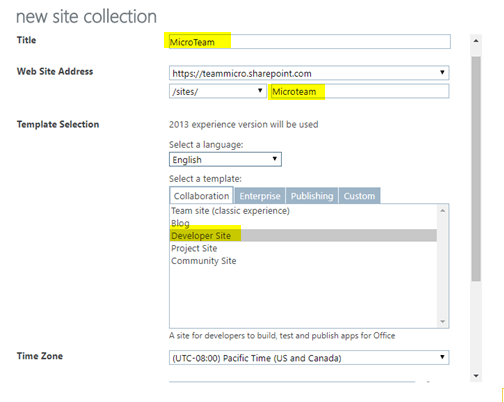Click the dialog vertical scrollbar thumb
The width and height of the screenshot is (504, 402).
[x=476, y=169]
